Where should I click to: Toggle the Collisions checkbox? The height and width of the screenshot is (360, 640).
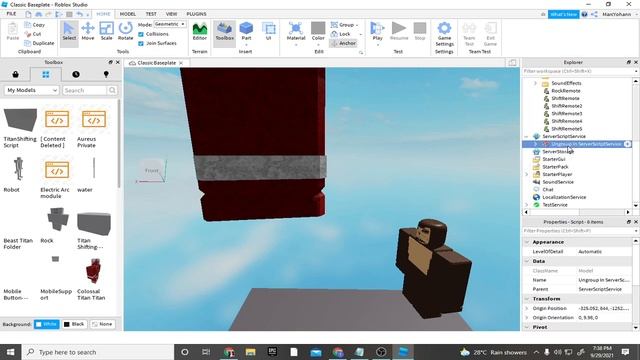point(141,34)
